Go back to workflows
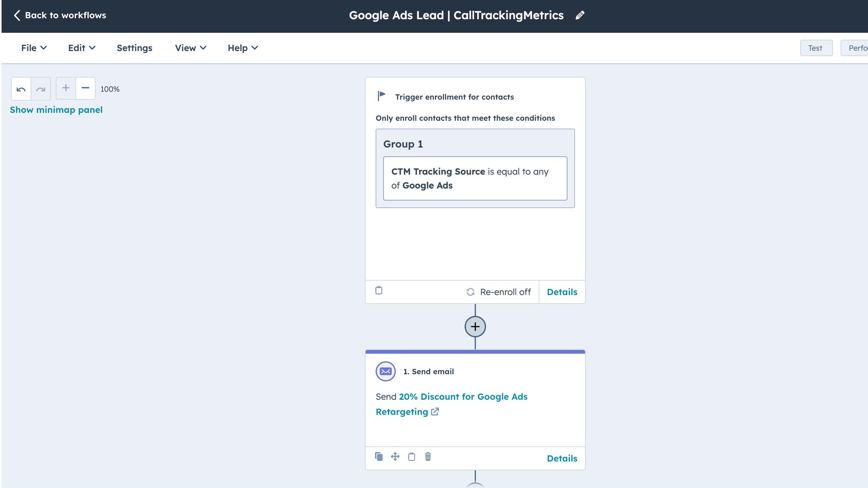 pyautogui.click(x=60, y=15)
